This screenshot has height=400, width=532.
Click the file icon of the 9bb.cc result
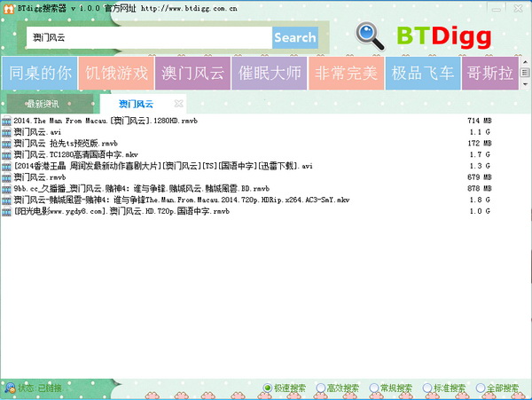7,189
